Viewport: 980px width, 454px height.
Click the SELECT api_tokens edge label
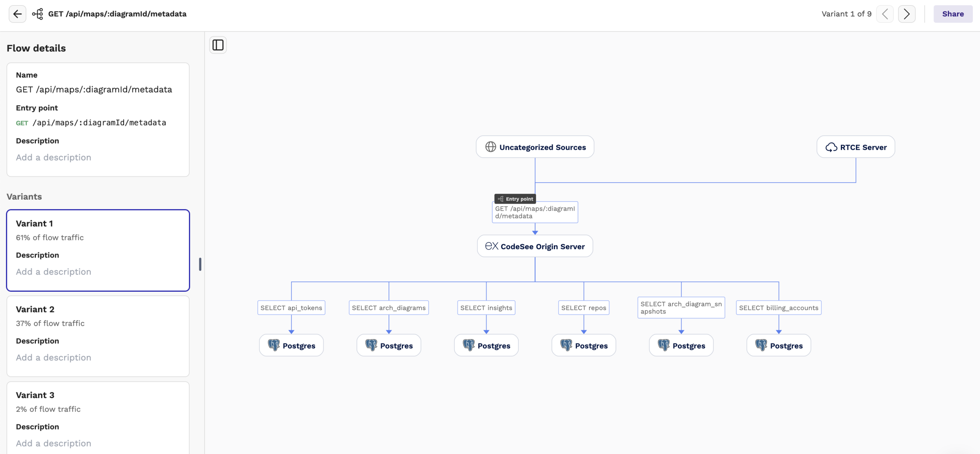[291, 308]
